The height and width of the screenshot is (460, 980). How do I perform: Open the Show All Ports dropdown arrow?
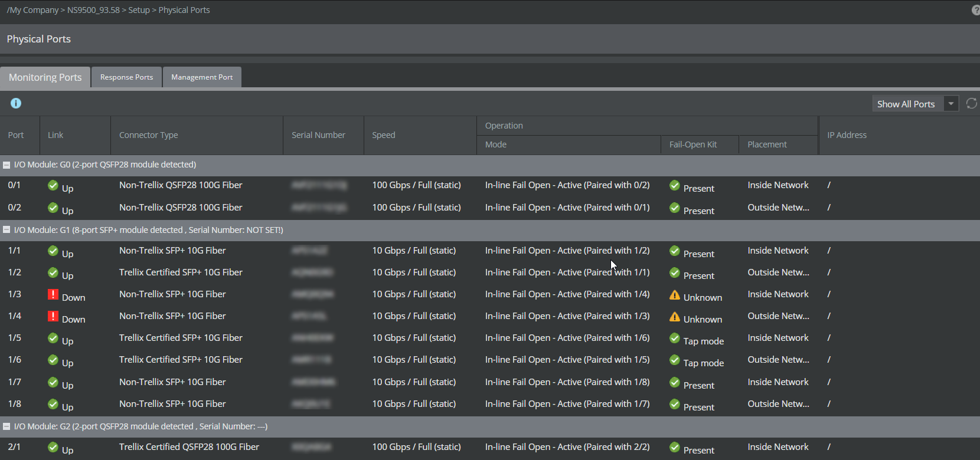click(951, 104)
